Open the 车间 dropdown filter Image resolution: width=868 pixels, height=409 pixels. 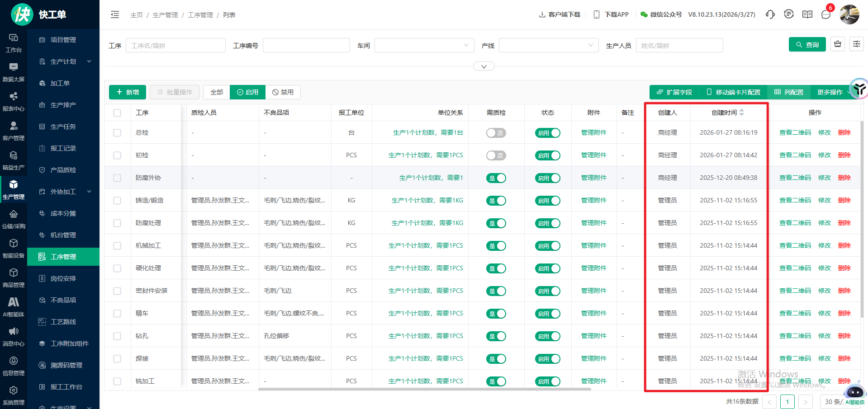coord(424,45)
